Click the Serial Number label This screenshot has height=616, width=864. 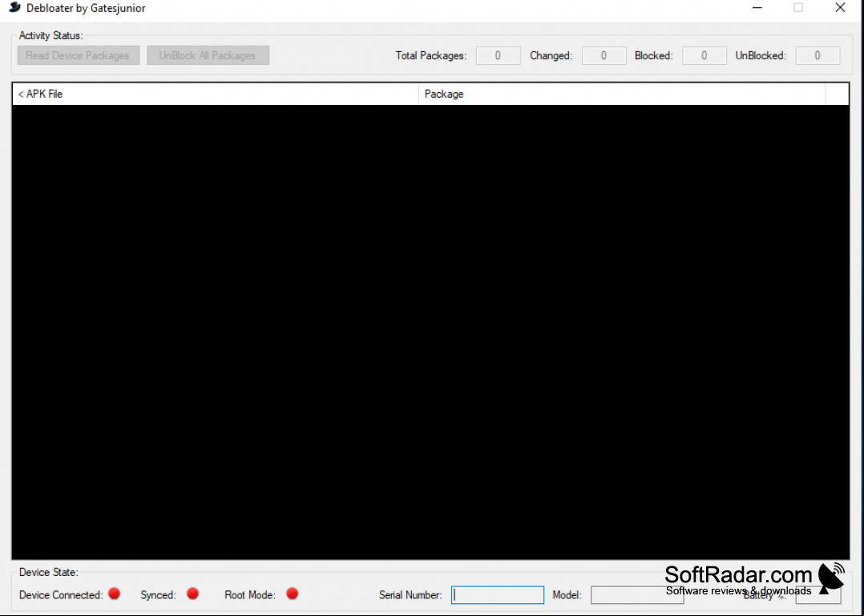[410, 595]
